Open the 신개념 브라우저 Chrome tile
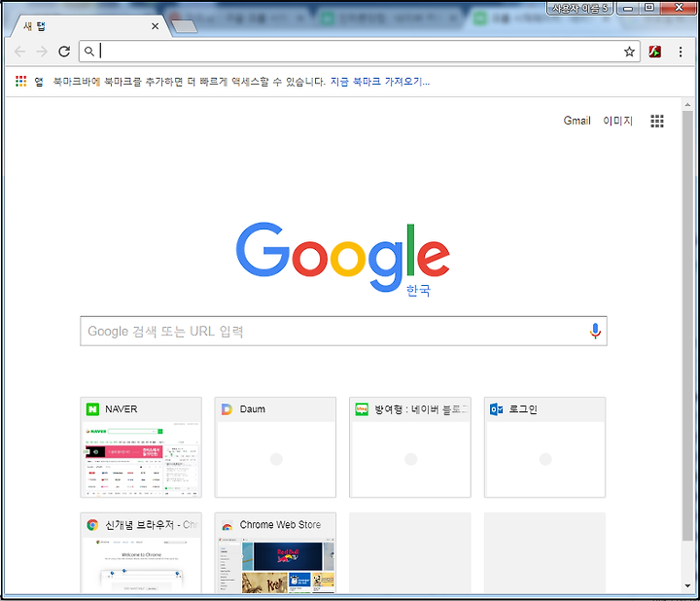 pos(141,552)
